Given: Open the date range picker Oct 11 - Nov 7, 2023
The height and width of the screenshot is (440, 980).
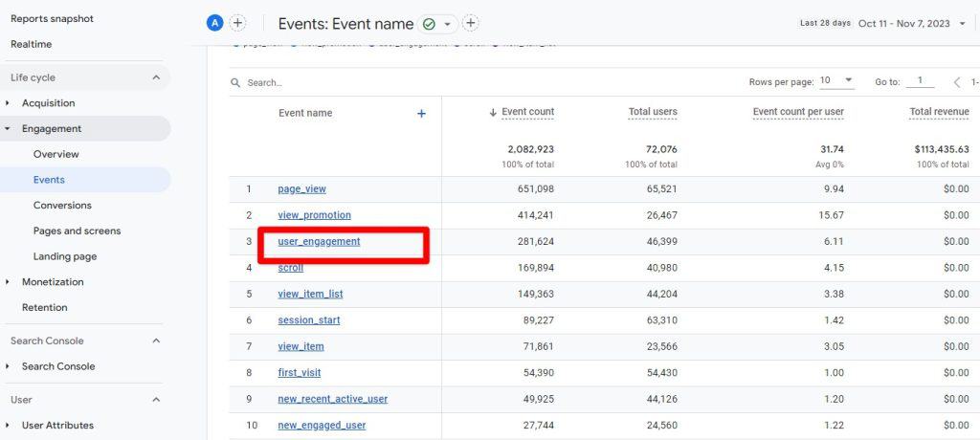Looking at the screenshot, I should point(912,24).
